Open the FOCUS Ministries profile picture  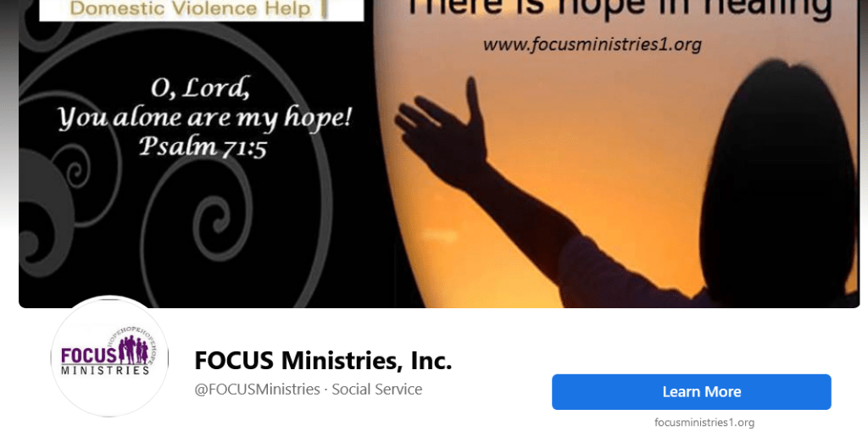tap(109, 356)
